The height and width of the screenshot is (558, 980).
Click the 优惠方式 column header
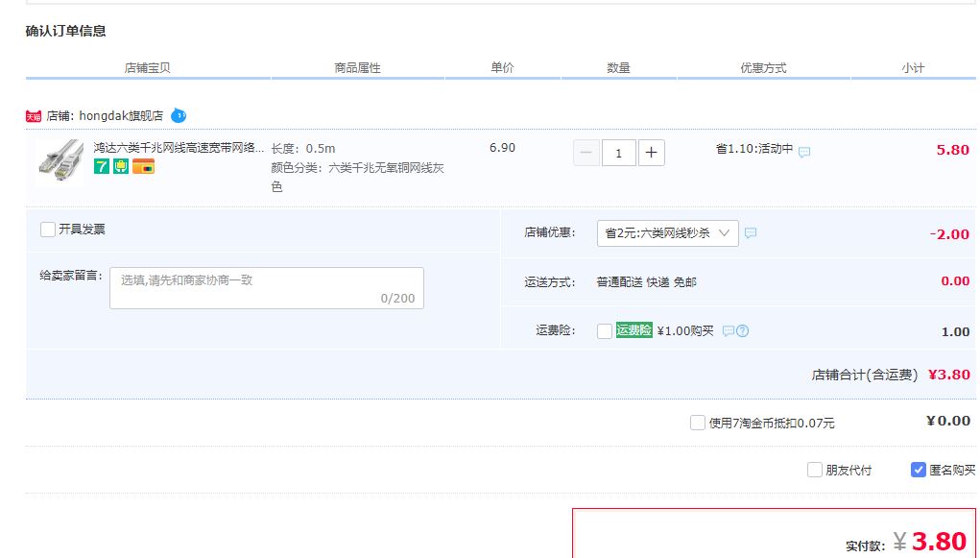pos(764,67)
